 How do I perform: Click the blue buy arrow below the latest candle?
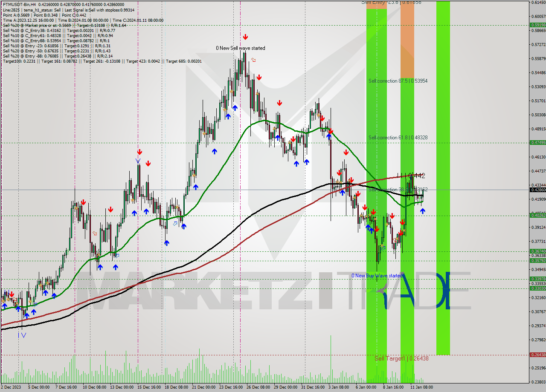422,211
